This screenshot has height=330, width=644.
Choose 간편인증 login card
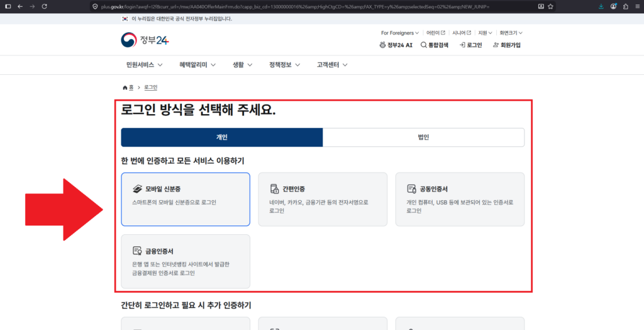[323, 199]
